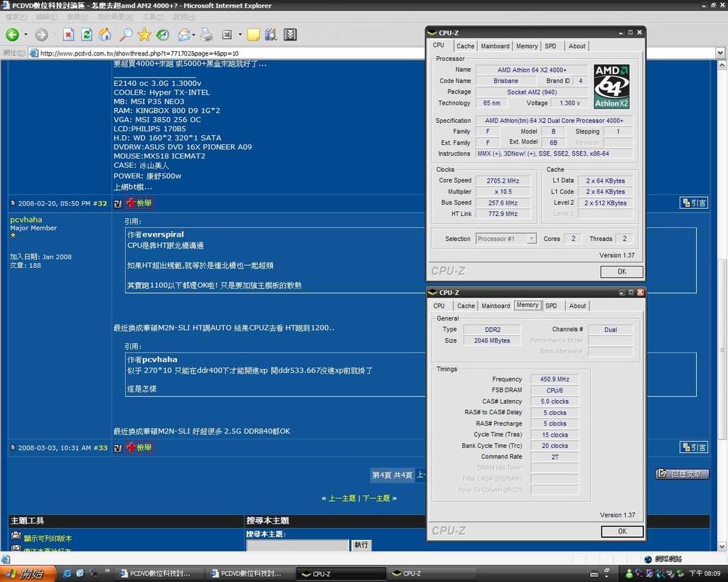Image resolution: width=728 pixels, height=582 pixels.
Task: Stop page loading with the red X icon
Action: click(68, 34)
